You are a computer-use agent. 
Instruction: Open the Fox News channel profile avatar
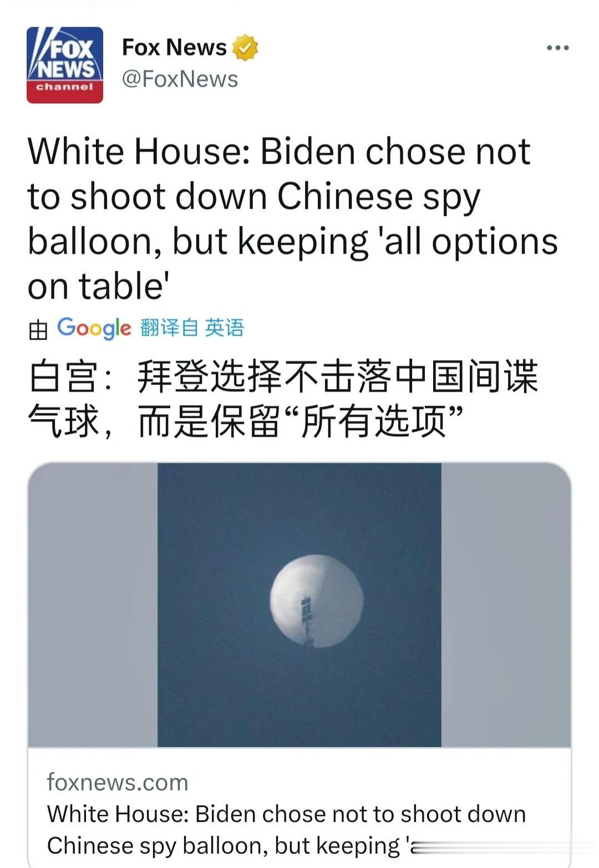coord(65,65)
